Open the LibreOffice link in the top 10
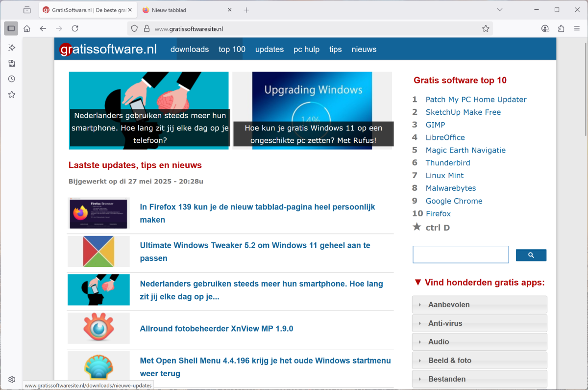 pos(445,137)
